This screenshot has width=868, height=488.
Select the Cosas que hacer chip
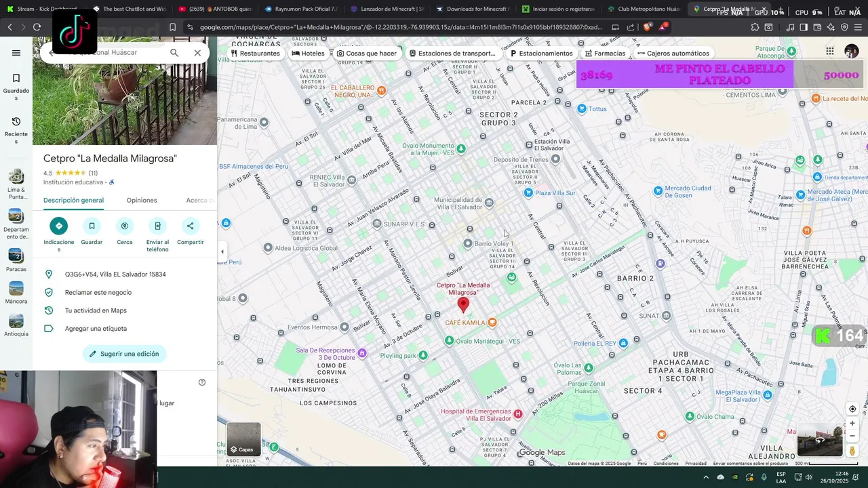[x=367, y=54]
